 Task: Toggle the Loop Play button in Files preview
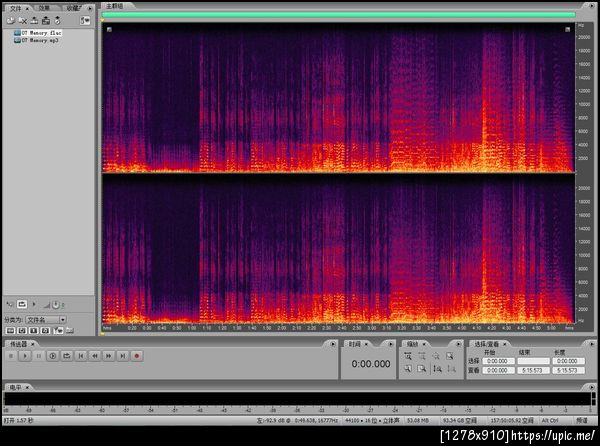coord(22,304)
